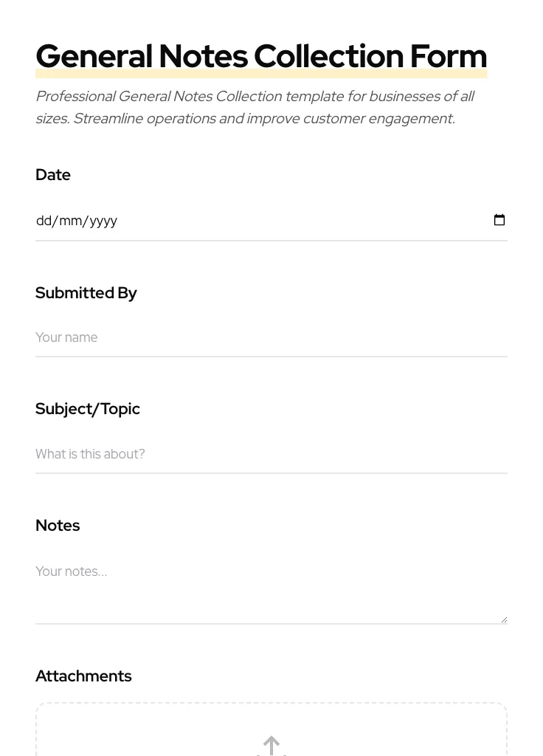Click the 'Date' field label
The width and height of the screenshot is (543, 756).
[x=53, y=175]
